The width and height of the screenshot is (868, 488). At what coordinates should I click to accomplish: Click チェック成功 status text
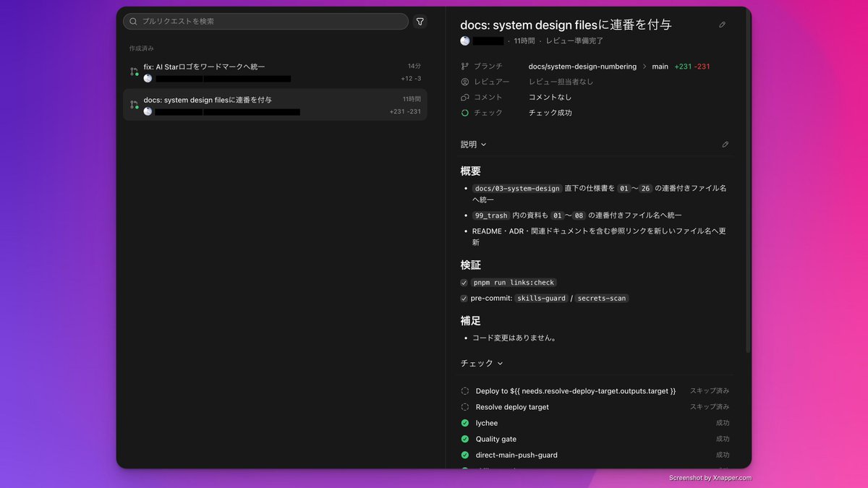(x=550, y=113)
